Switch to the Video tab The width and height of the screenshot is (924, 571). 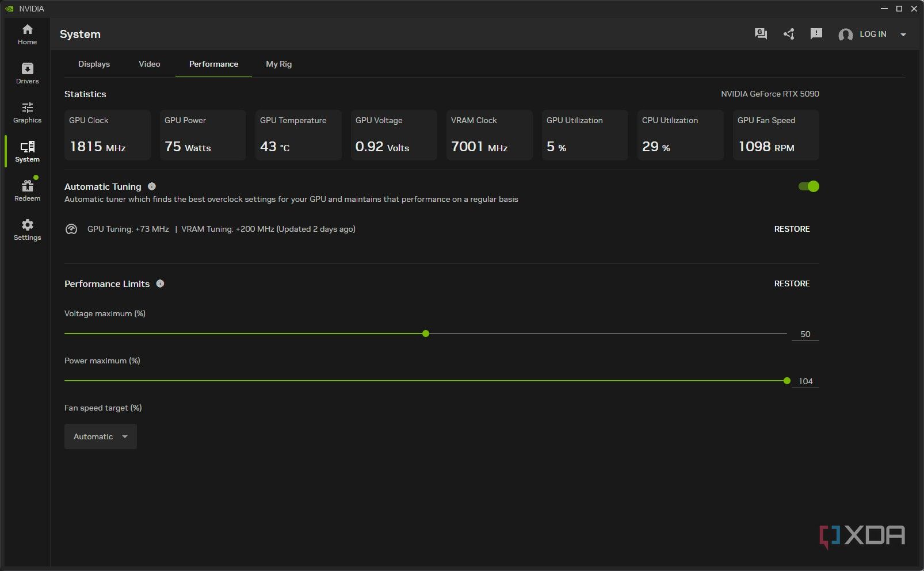tap(150, 64)
